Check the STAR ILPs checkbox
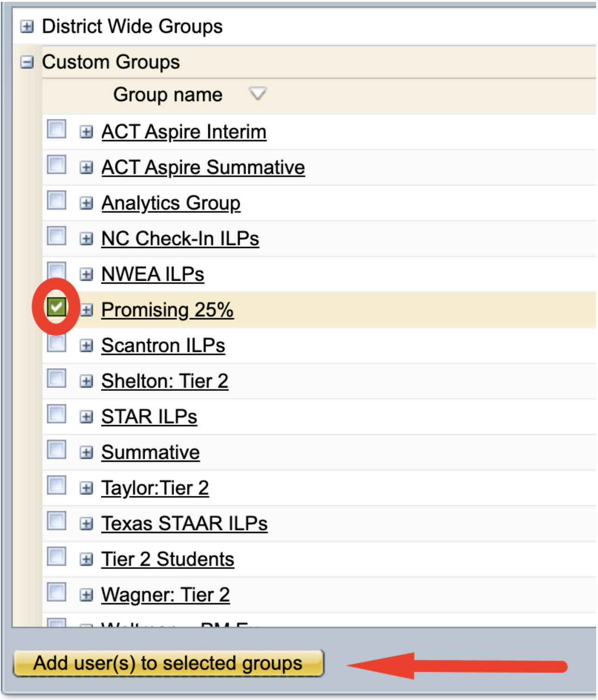 click(x=57, y=414)
